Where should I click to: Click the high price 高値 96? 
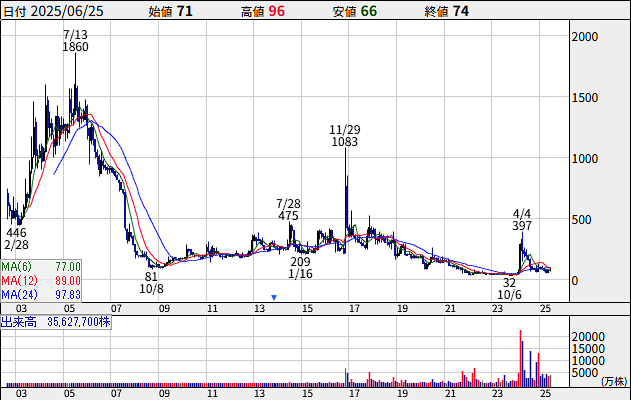point(263,11)
